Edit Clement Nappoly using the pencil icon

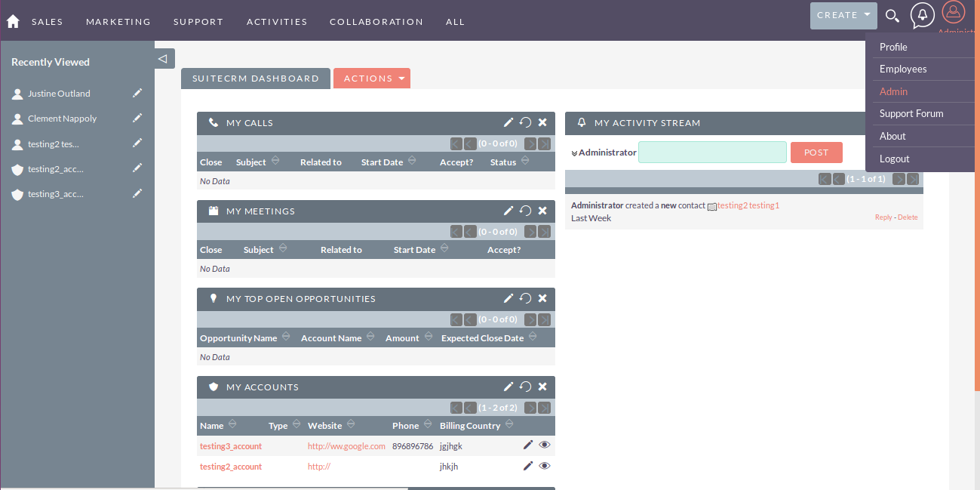tap(137, 118)
